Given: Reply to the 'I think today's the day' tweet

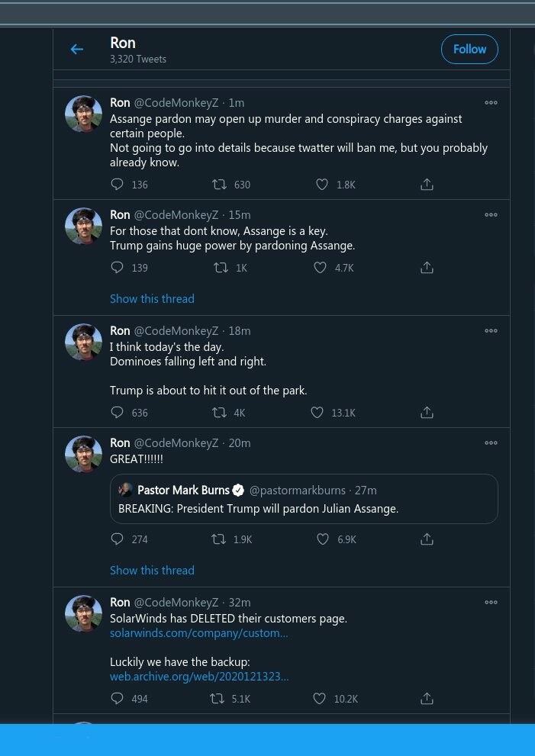Looking at the screenshot, I should pos(118,413).
